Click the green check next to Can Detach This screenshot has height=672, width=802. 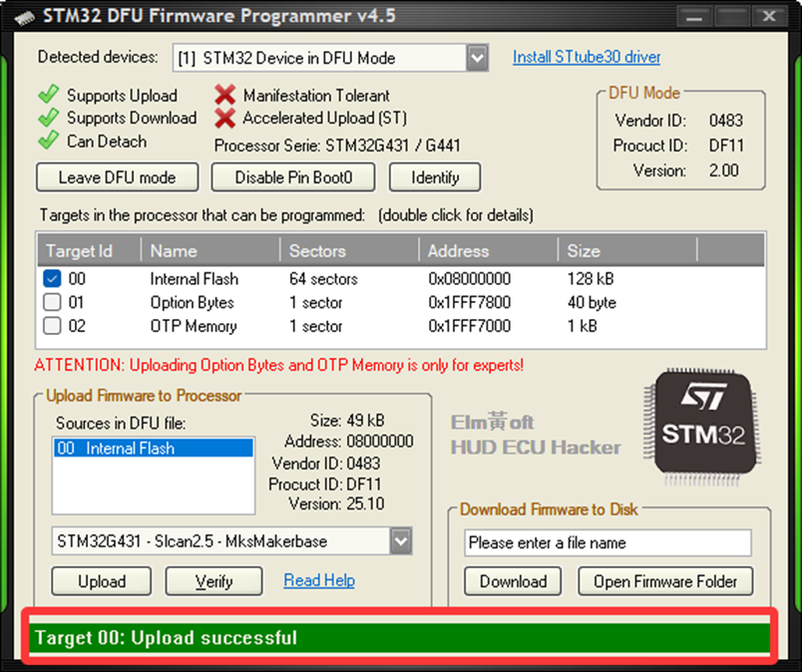coord(49,141)
